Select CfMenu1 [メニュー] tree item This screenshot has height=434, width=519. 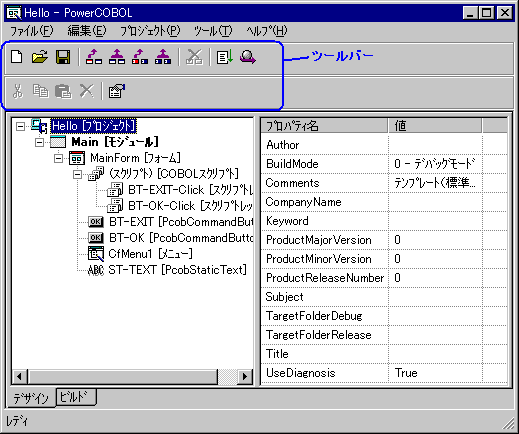tap(150, 254)
